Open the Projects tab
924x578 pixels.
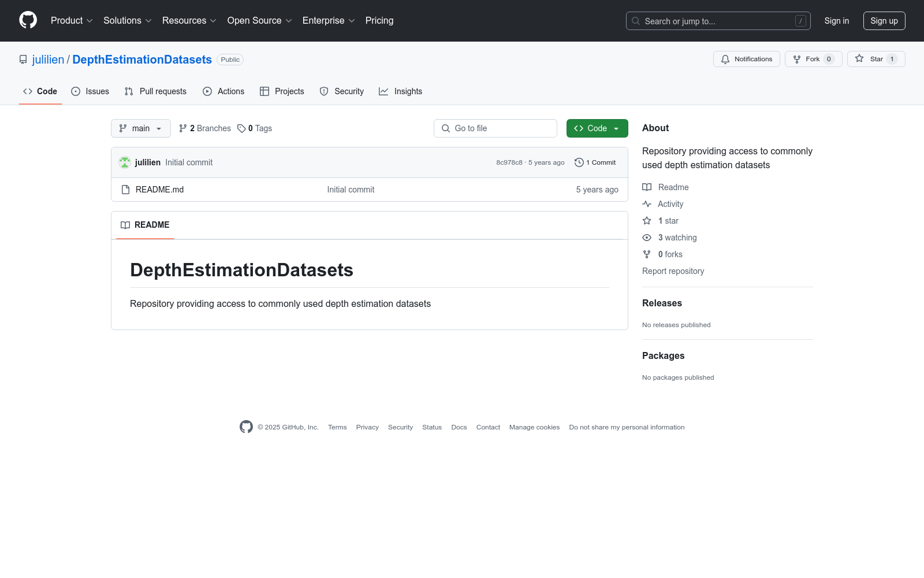282,91
